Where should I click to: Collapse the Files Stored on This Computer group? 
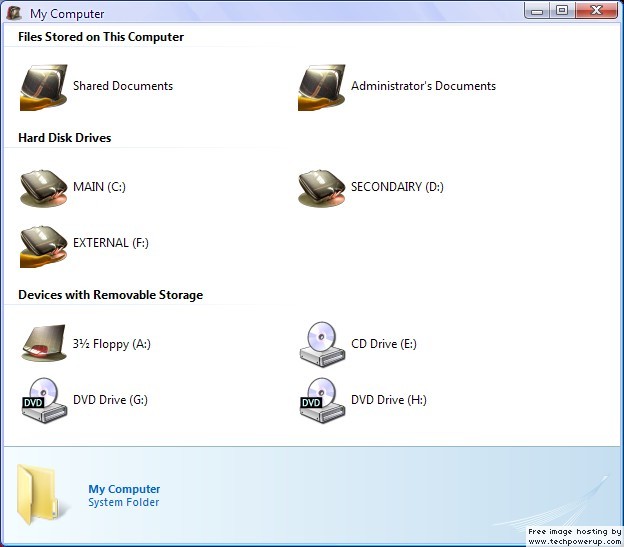tap(101, 37)
